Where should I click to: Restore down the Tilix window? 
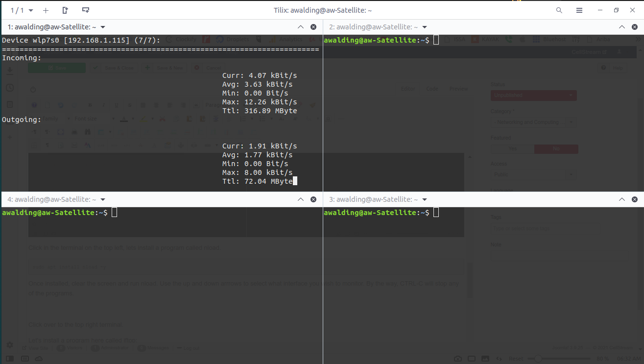coord(617,10)
